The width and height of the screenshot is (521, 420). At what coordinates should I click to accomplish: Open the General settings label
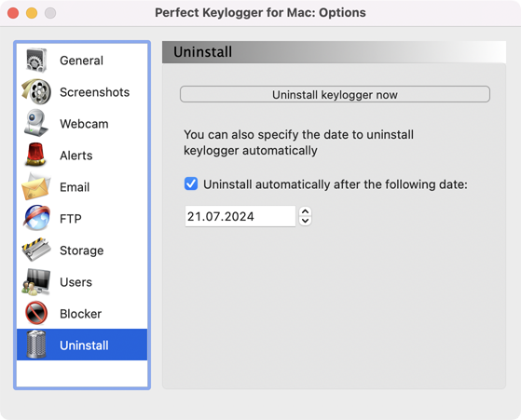(x=81, y=61)
